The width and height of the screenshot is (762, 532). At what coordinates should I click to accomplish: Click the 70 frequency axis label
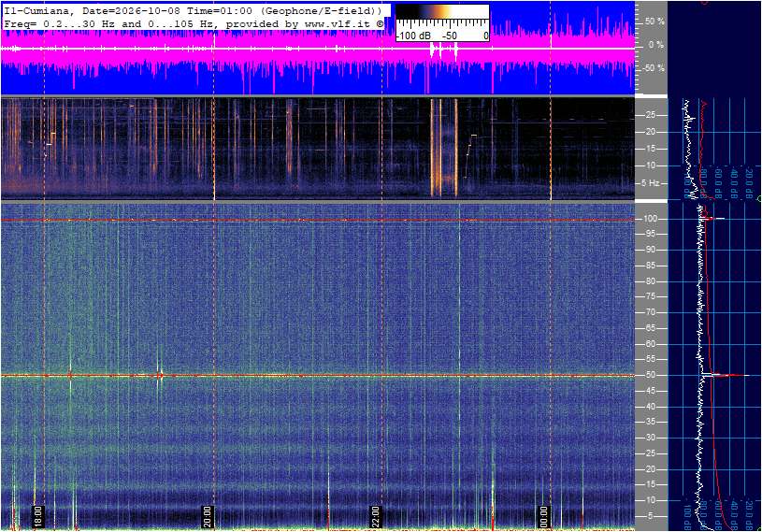[x=650, y=312]
